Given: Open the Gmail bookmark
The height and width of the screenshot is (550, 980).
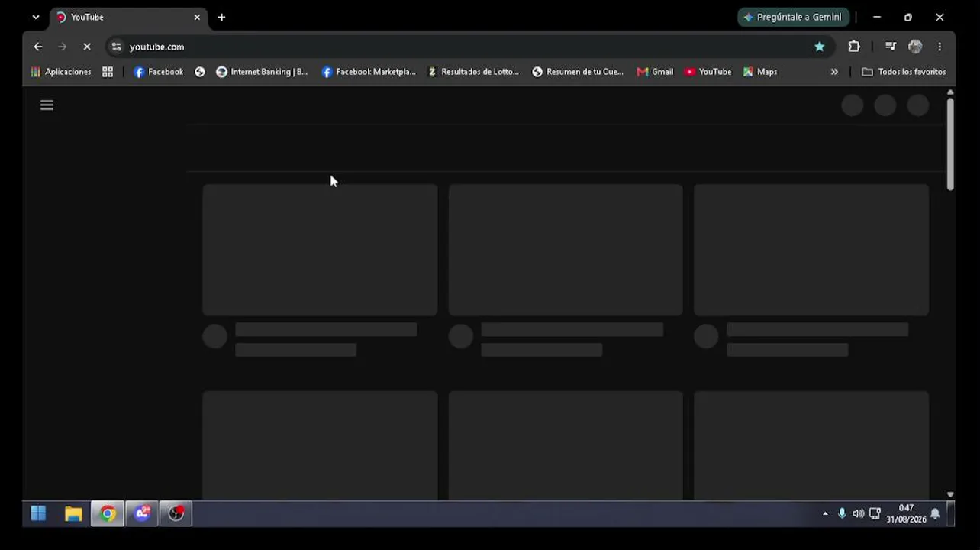Looking at the screenshot, I should (x=656, y=72).
